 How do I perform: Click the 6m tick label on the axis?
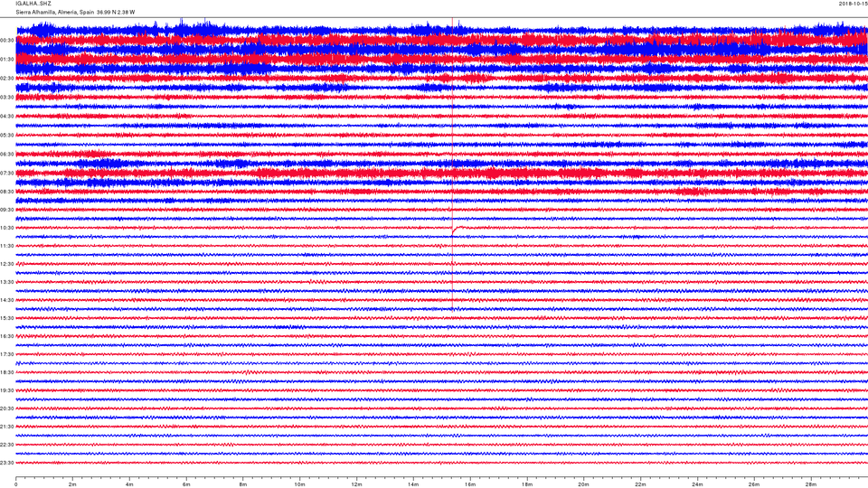[186, 484]
